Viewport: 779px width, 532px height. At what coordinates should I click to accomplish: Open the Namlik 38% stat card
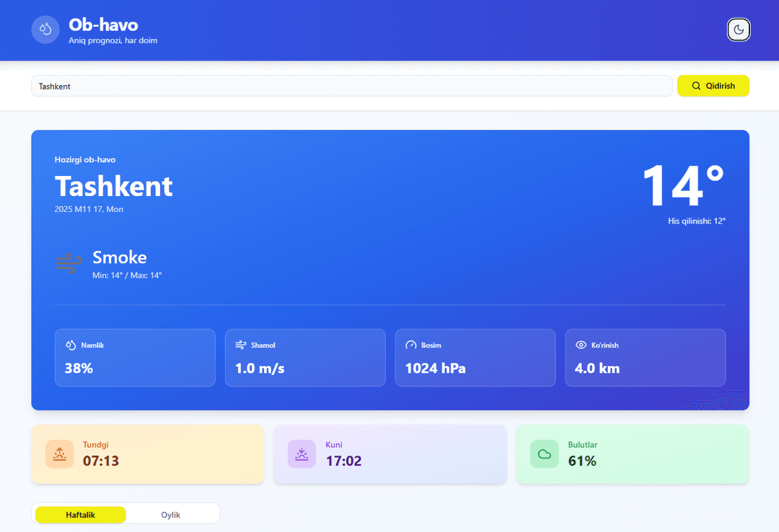(x=135, y=358)
